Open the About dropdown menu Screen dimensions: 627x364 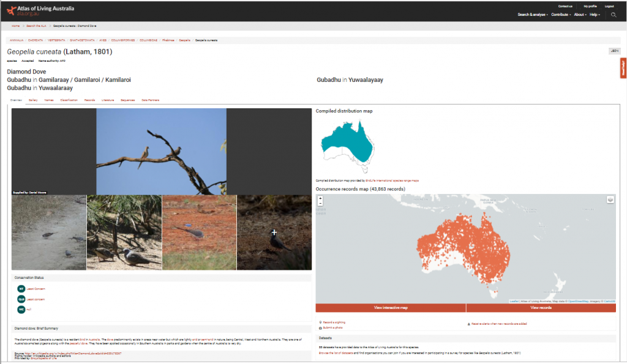(x=579, y=15)
